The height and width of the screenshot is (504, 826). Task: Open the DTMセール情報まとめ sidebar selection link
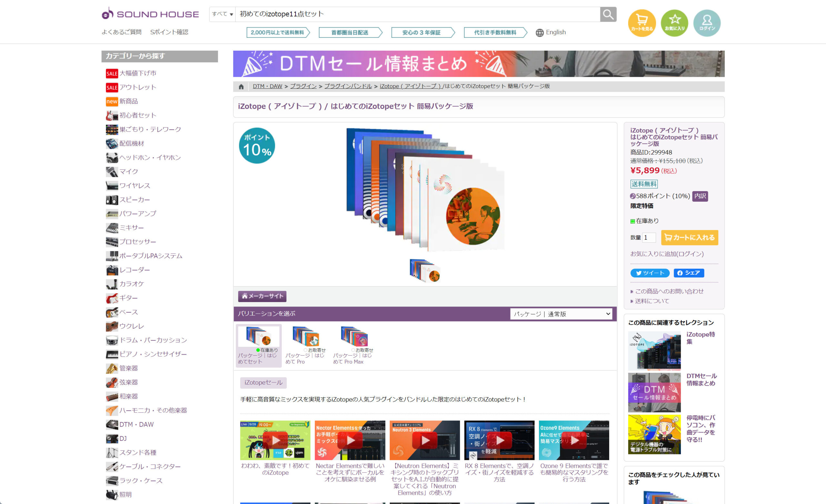click(701, 379)
